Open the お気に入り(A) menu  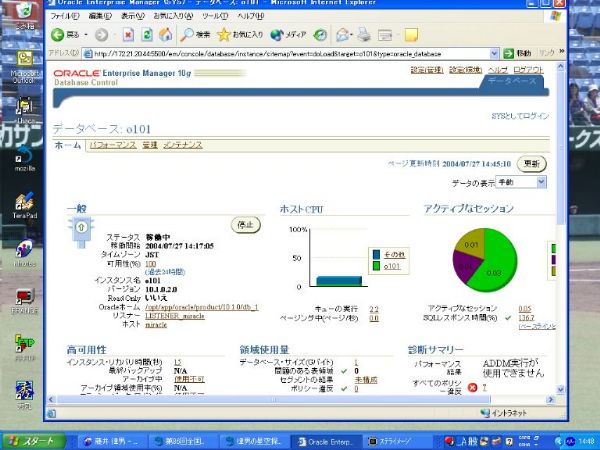[x=173, y=16]
